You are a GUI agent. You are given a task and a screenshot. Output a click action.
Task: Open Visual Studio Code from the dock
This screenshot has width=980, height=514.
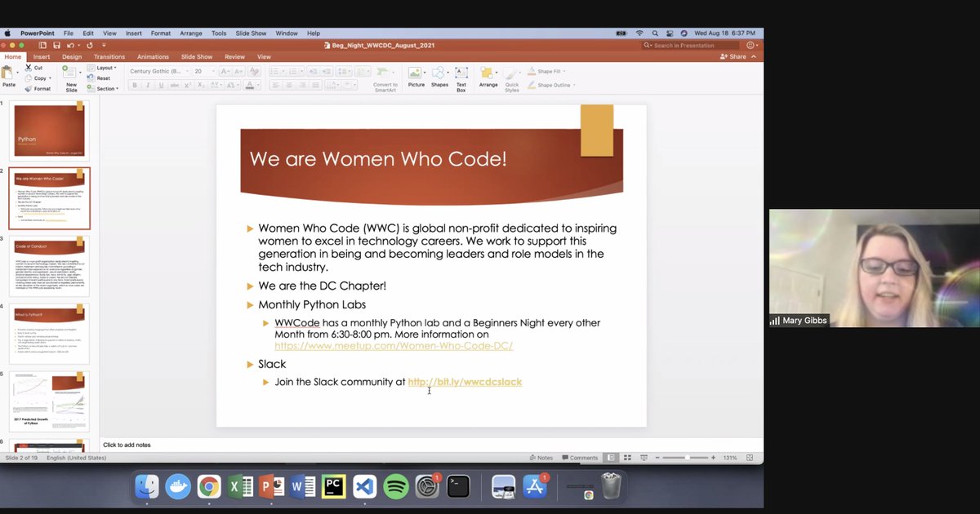(365, 487)
